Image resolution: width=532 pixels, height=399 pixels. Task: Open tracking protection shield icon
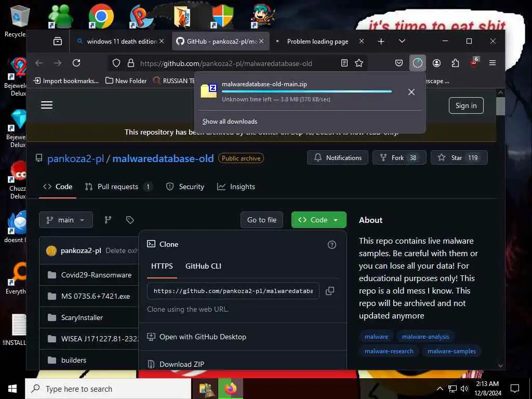coord(116,63)
